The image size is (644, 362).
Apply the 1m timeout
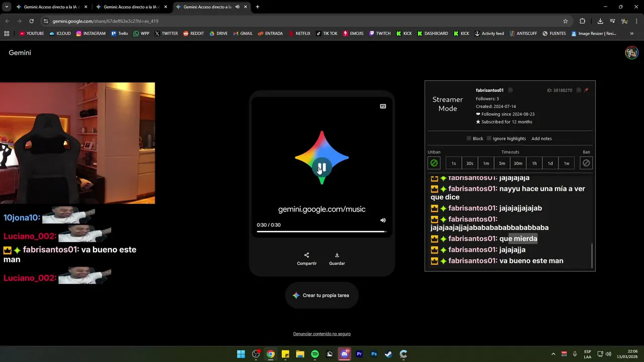click(x=486, y=163)
